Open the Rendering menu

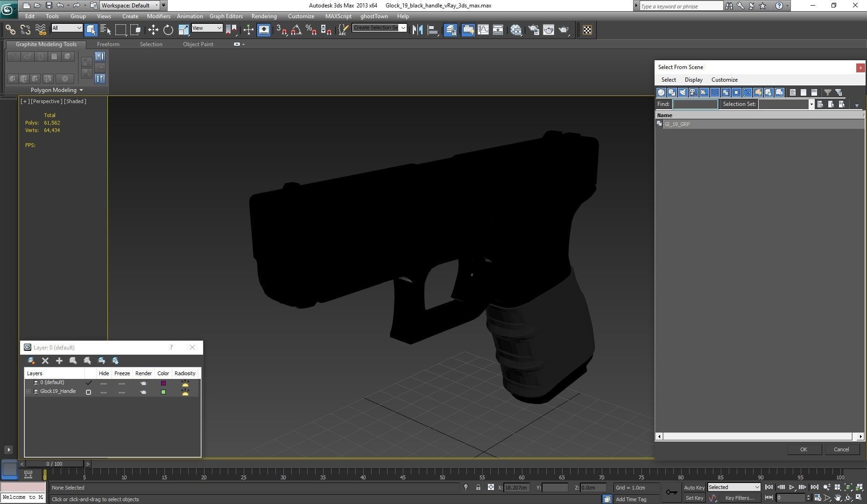[x=264, y=16]
